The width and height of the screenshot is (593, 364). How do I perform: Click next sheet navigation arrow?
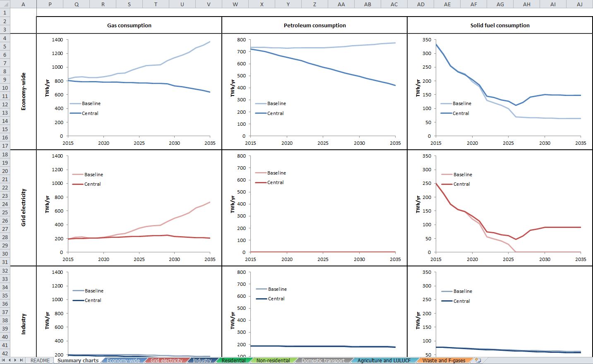click(x=16, y=360)
